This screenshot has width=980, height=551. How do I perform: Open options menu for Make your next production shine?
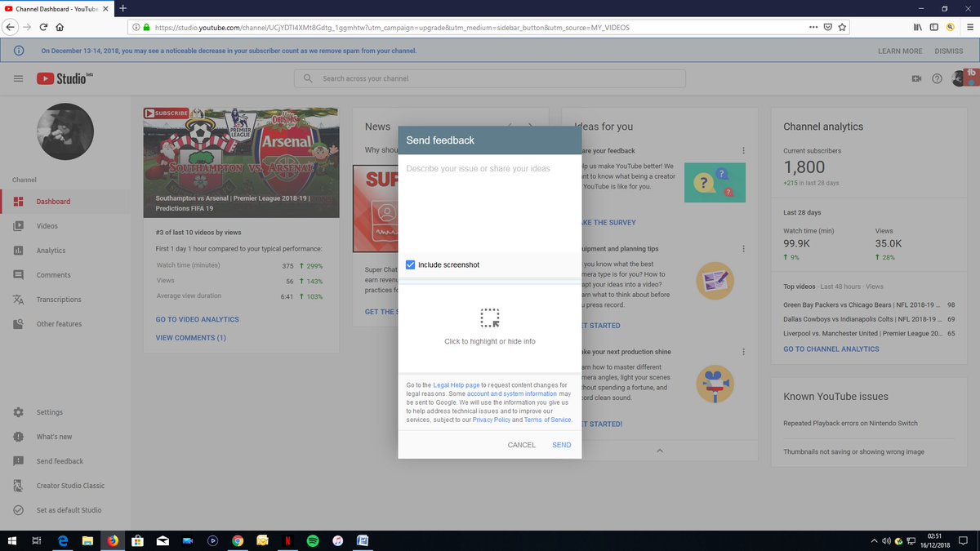(743, 352)
